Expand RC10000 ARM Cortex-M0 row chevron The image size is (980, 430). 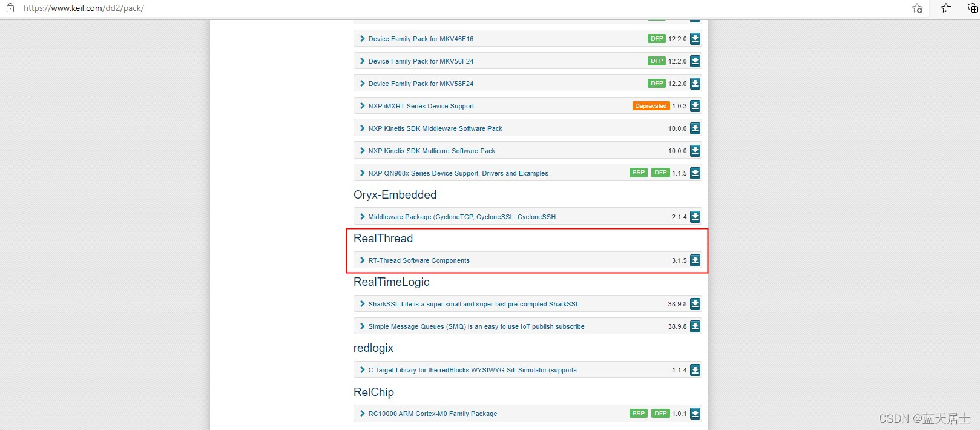coord(362,414)
